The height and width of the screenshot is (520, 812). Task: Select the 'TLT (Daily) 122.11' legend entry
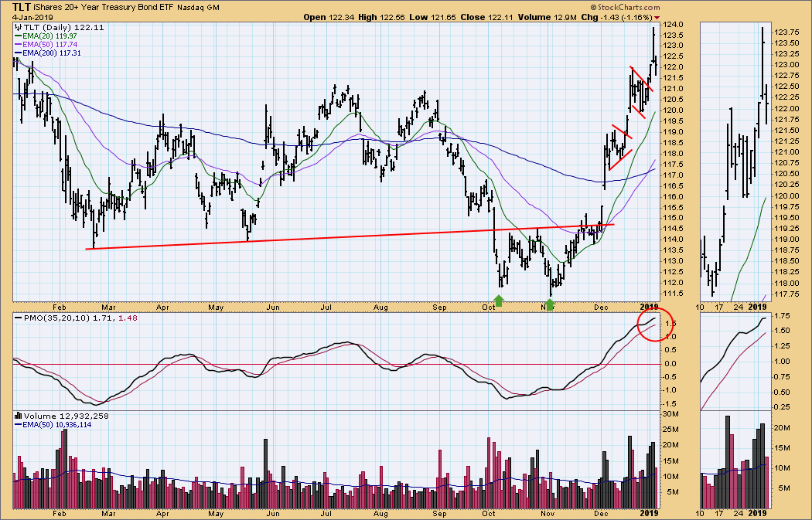coord(60,27)
